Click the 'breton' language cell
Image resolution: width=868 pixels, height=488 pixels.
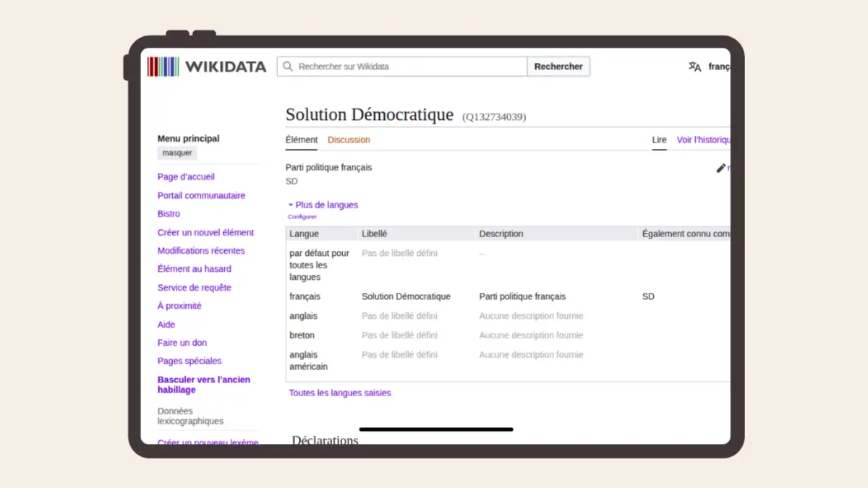point(302,335)
